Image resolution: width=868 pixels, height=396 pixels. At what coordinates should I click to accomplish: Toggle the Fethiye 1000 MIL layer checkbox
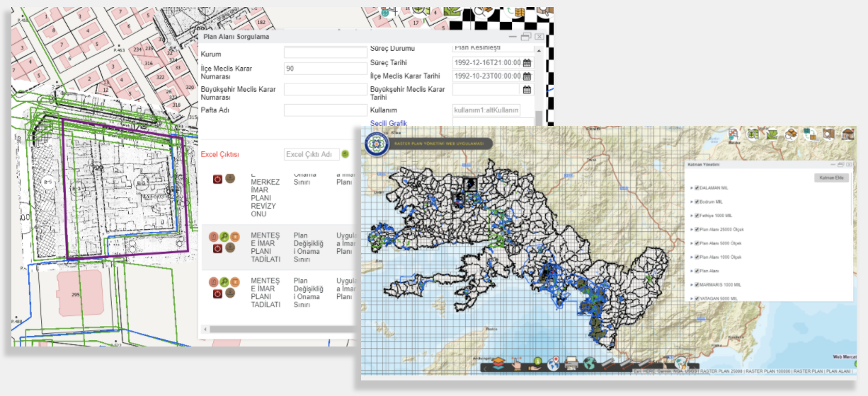(697, 215)
